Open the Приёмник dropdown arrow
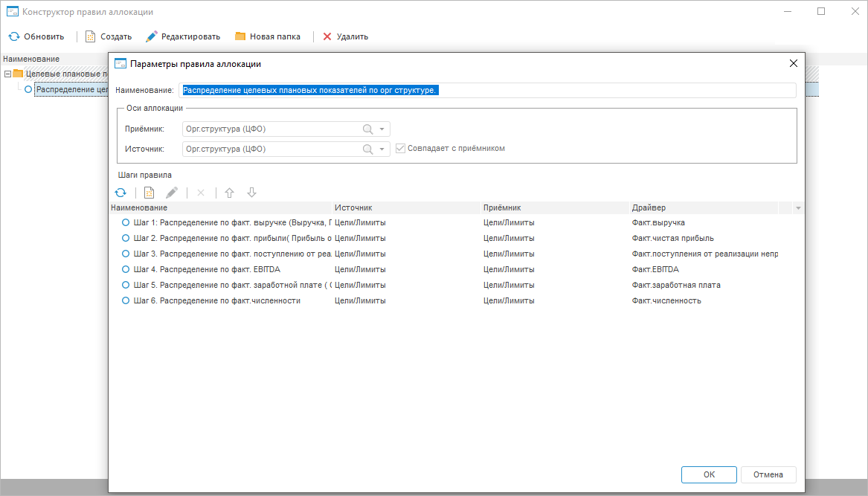The height and width of the screenshot is (496, 868). click(x=382, y=129)
